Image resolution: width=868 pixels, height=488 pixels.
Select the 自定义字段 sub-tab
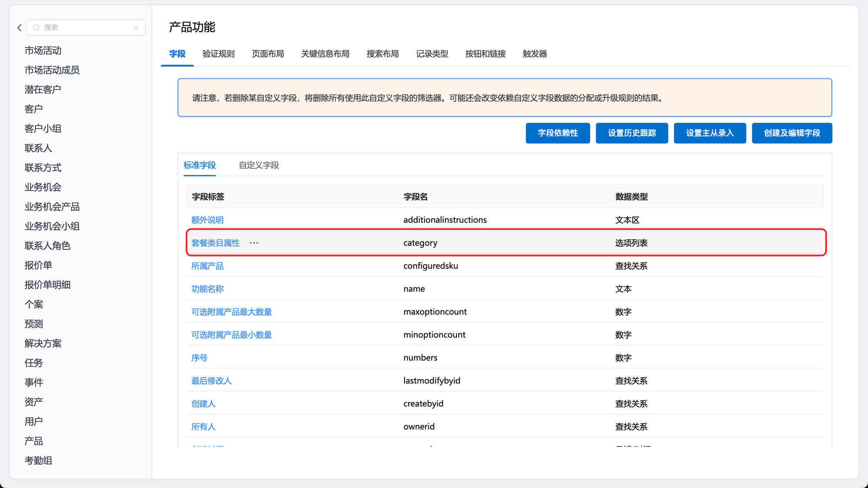pos(259,165)
